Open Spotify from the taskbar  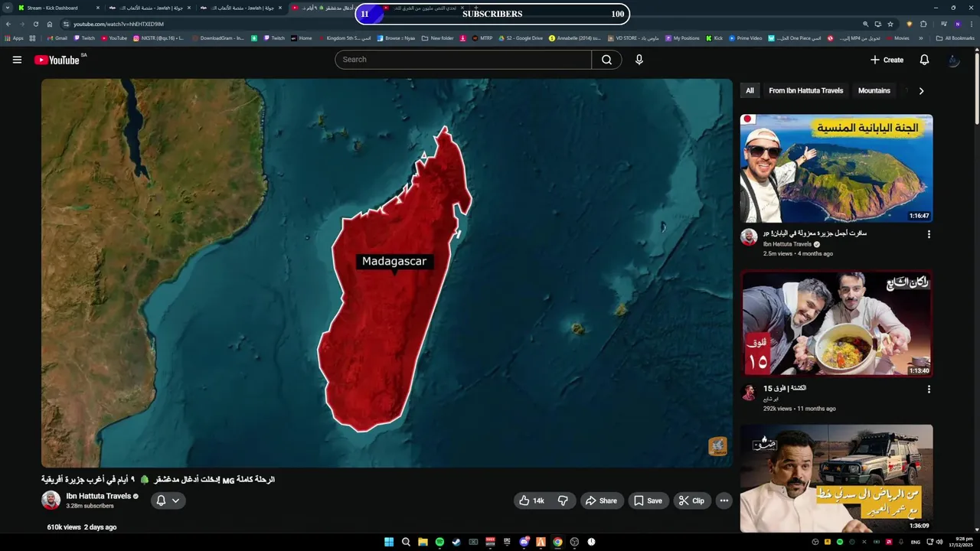tap(439, 542)
